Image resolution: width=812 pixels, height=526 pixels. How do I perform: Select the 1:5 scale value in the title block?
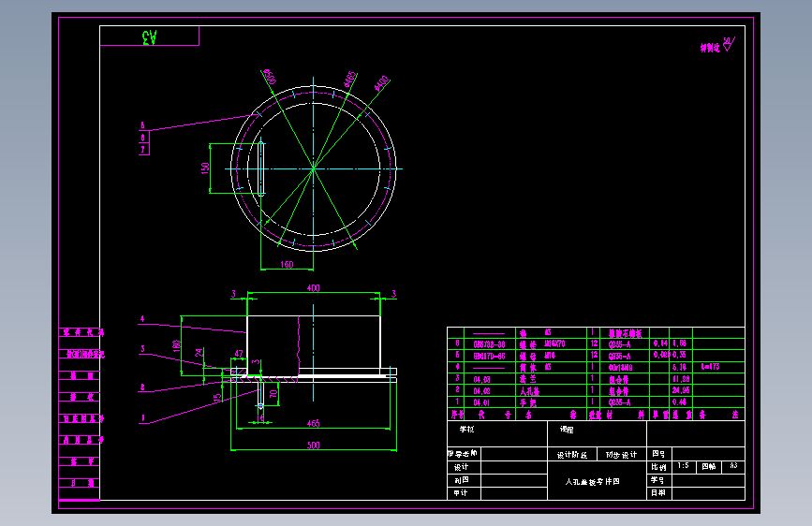coord(683,465)
